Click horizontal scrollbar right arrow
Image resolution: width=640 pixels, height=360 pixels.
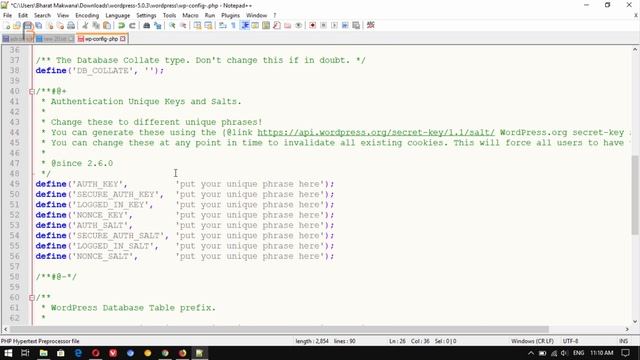[x=627, y=329]
